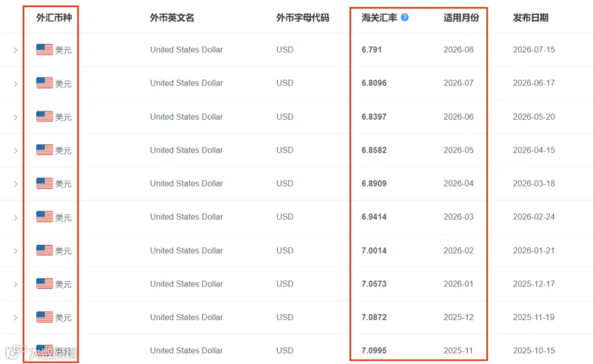593x364 pixels.
Task: Click the US flag in the 2026-02 row
Action: (x=45, y=250)
